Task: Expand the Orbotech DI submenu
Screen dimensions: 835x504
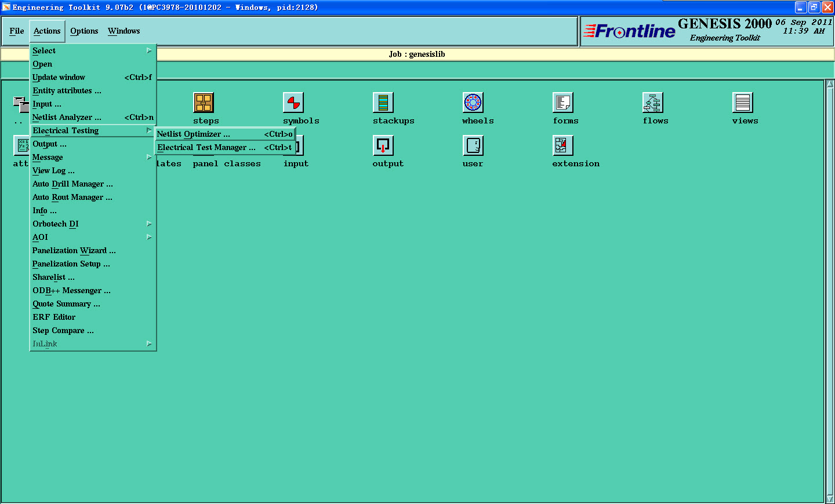Action: click(x=93, y=224)
